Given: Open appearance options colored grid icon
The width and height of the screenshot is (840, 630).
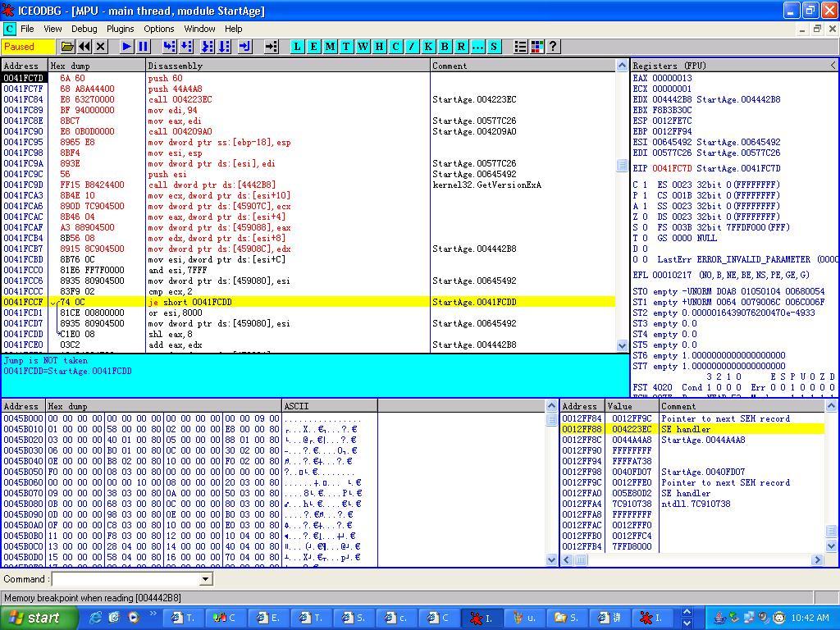Looking at the screenshot, I should (536, 47).
